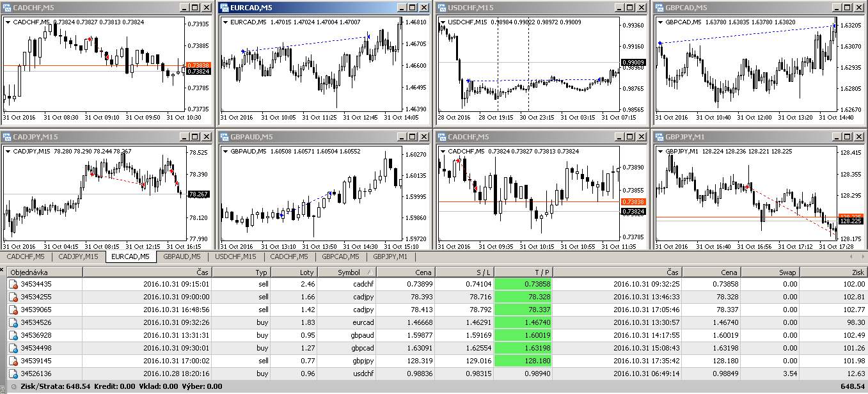Click the current price label 0.99009 on USDCHF chart
This screenshot has width=868, height=394.
(633, 63)
